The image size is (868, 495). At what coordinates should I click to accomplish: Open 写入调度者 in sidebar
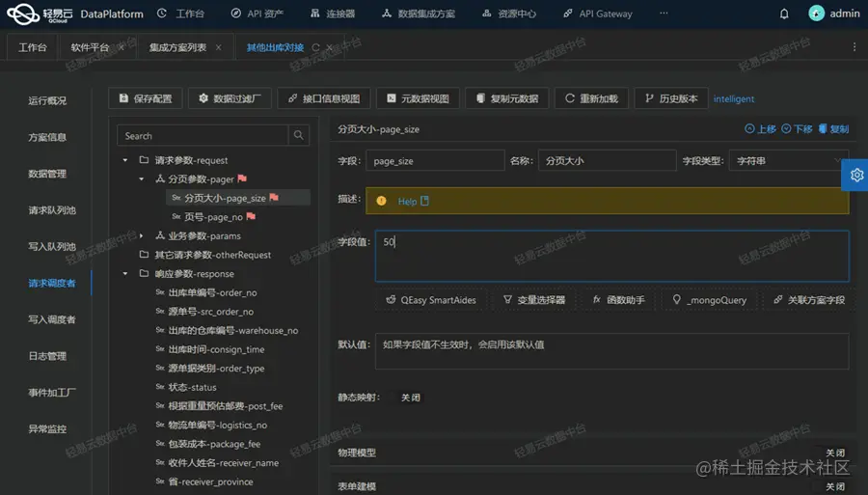51,319
